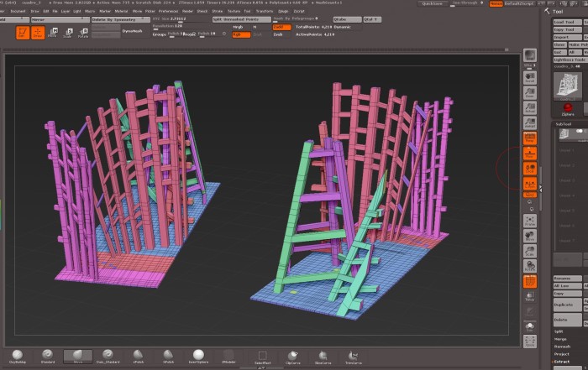Expand the Extract section in Tool panel
588x370 pixels.
[560, 362]
